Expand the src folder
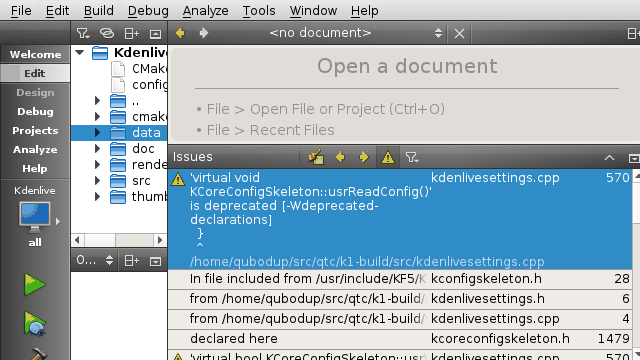Viewport: 640px width, 360px height. [97, 180]
